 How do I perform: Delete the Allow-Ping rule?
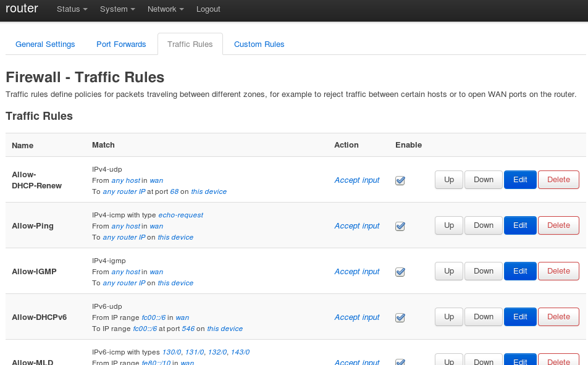click(558, 225)
